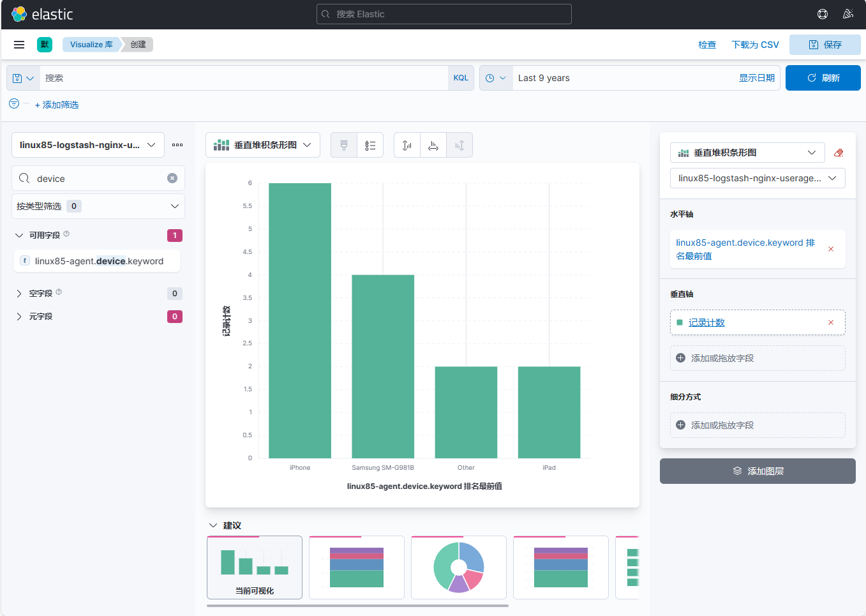Remove the layer with eraser icon

pos(839,153)
